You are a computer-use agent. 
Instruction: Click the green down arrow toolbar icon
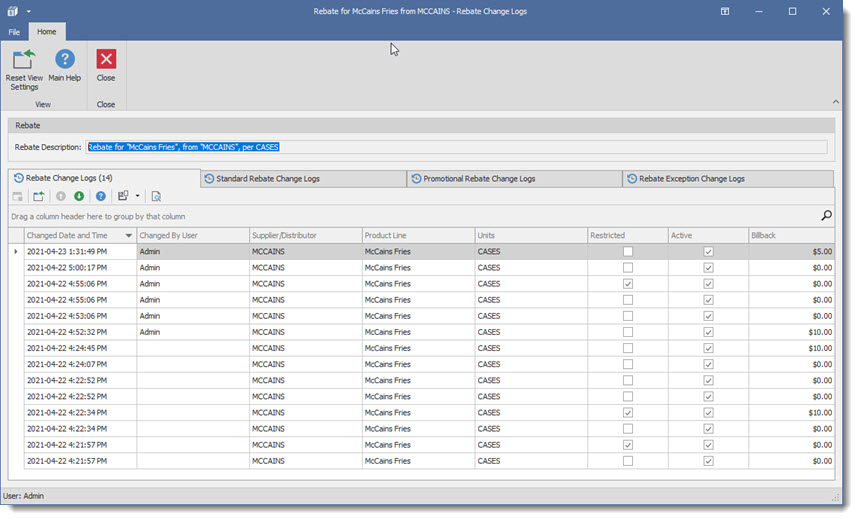[x=79, y=196]
